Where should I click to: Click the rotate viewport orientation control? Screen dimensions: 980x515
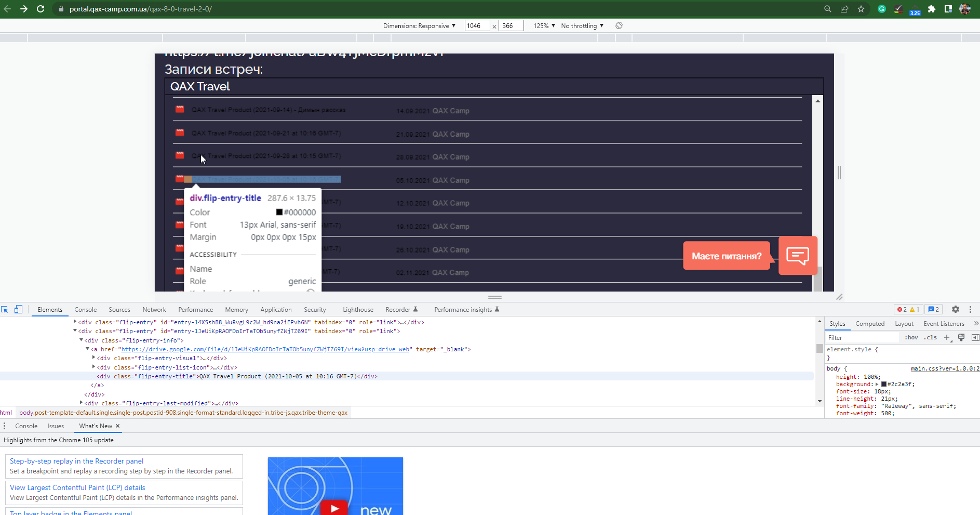coord(619,25)
